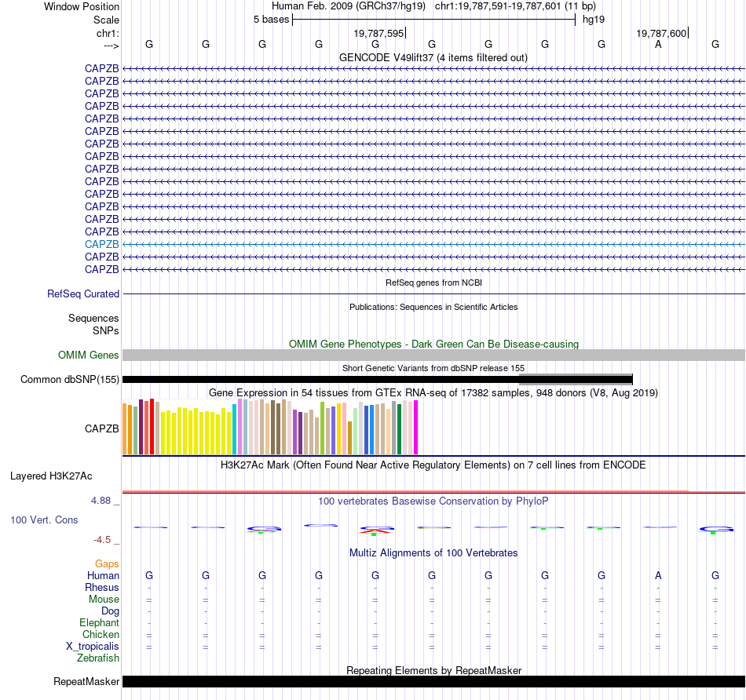Select the bright red bar in GTEx chart
Screen dimensions: 746x700
click(152, 427)
